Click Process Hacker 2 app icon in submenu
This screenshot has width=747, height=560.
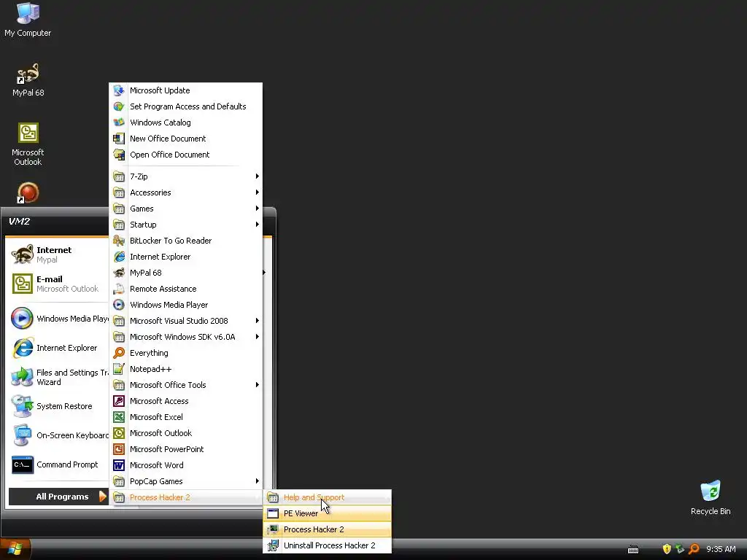[x=273, y=529]
